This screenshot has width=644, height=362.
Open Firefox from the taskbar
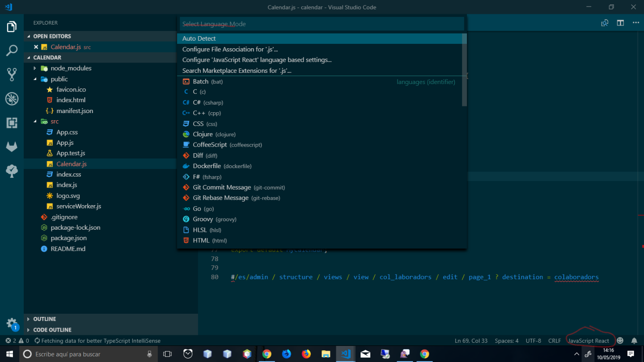click(x=306, y=354)
